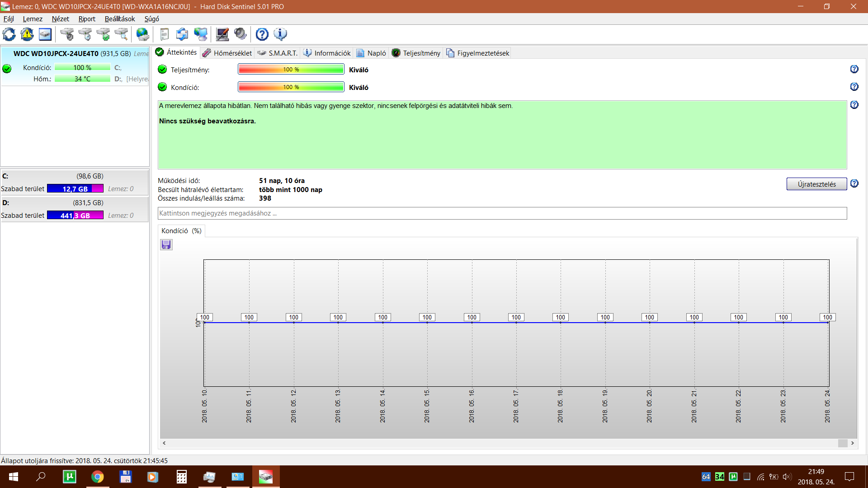Click the info speech bubble toolbar icon
868x488 pixels.
point(280,34)
